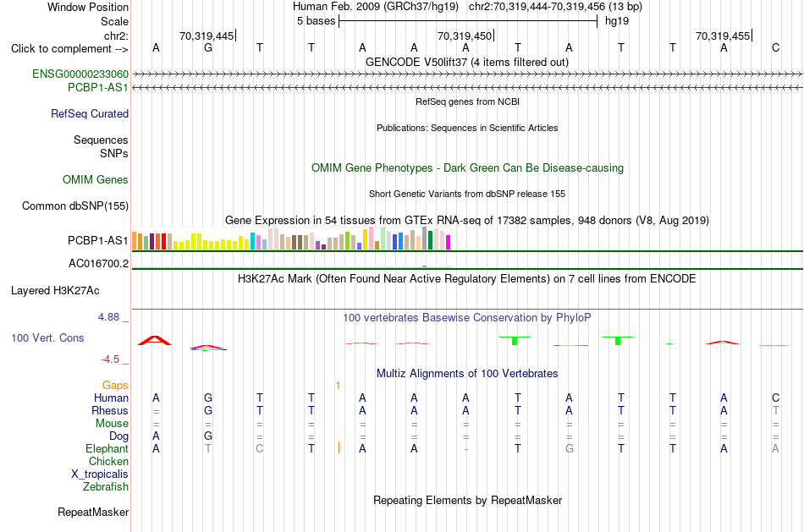Click the large red conservation peak
The image size is (804, 532).
(x=155, y=340)
